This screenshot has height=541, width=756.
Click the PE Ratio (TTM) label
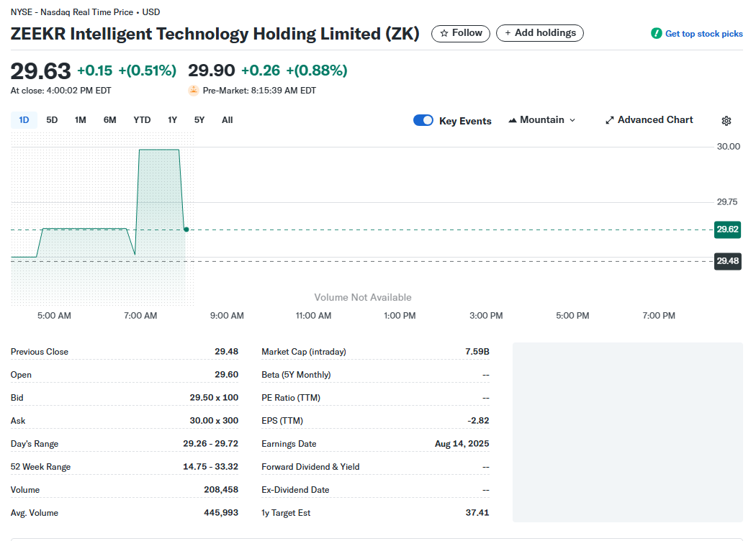[291, 398]
